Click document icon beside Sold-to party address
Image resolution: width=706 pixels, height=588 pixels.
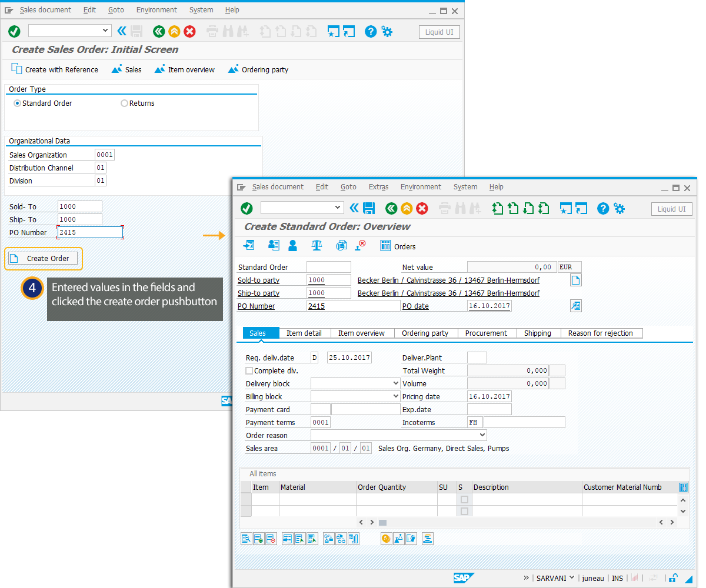[576, 280]
